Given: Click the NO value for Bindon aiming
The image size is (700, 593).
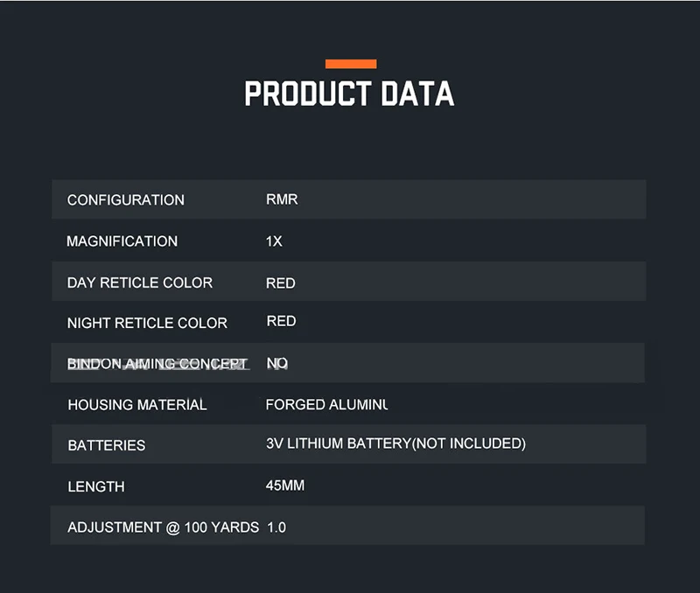Looking at the screenshot, I should click(x=277, y=363).
